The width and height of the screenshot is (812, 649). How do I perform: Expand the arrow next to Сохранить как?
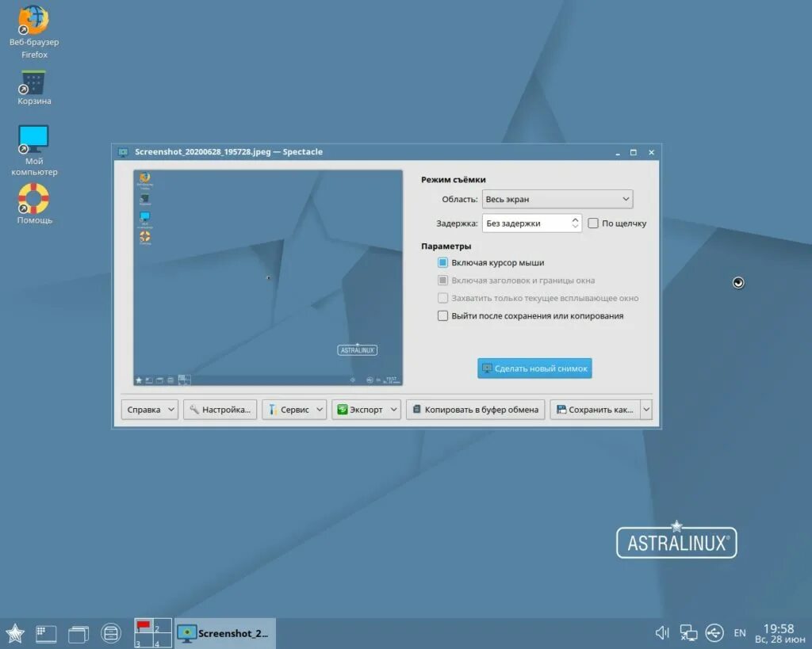646,410
